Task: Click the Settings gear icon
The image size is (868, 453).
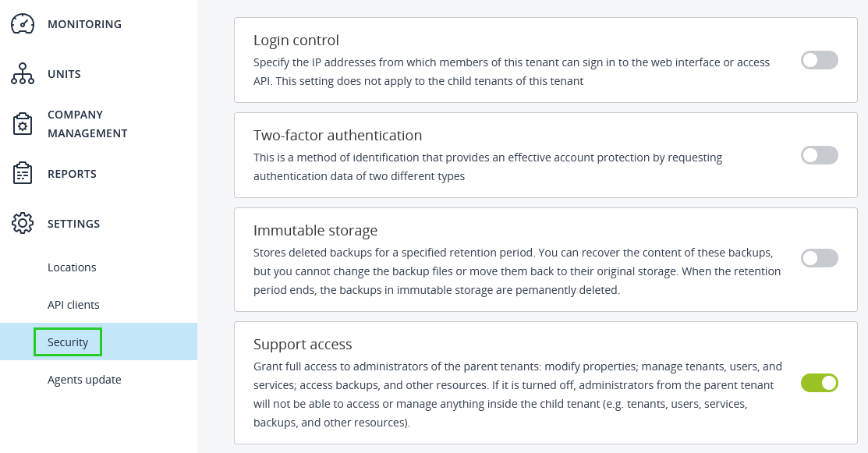Action: 23,224
